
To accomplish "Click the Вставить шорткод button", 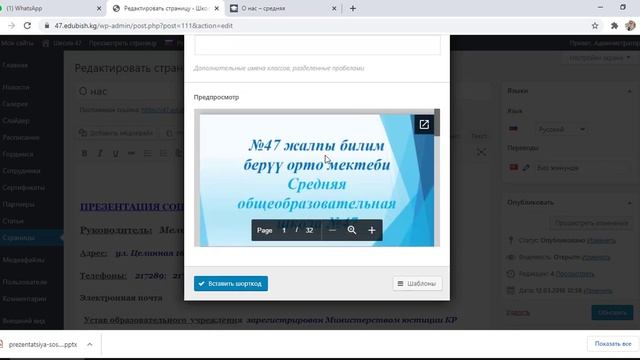I will pos(231,284).
